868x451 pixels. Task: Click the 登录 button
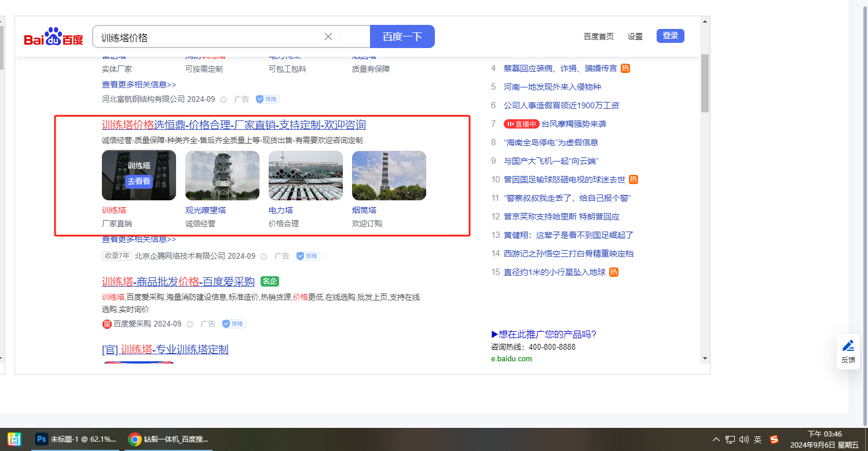click(x=670, y=36)
